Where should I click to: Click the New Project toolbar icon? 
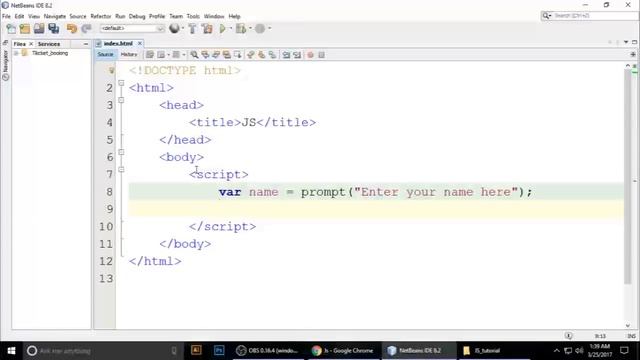[x=25, y=29]
